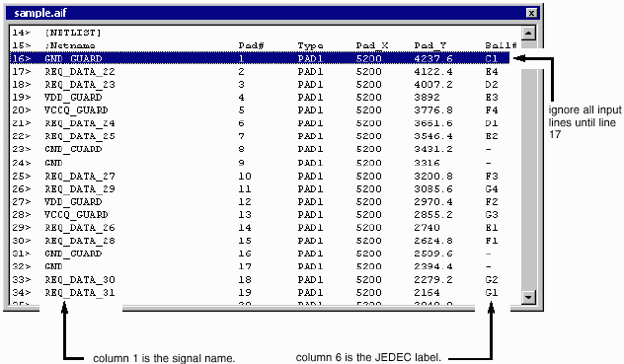
Task: Click ball label E2
Action: click(x=492, y=136)
